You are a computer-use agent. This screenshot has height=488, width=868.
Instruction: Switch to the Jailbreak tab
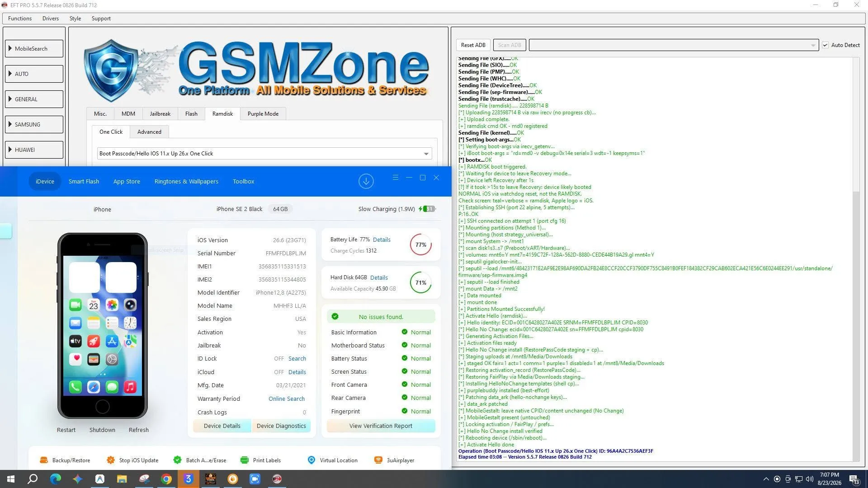[160, 114]
